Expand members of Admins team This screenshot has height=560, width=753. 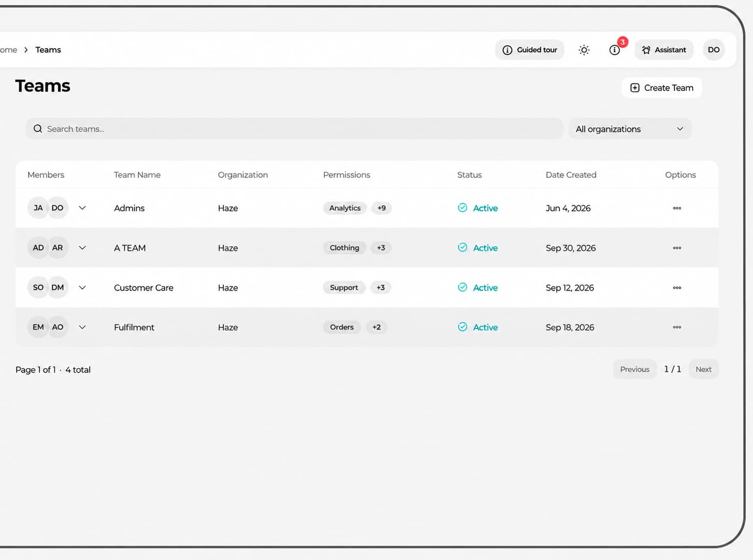pos(82,208)
